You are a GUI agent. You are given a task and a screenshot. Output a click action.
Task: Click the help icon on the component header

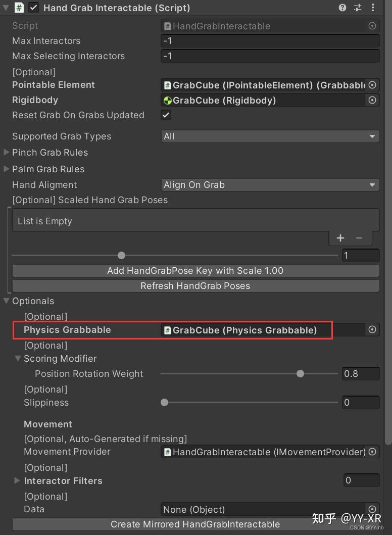343,8
